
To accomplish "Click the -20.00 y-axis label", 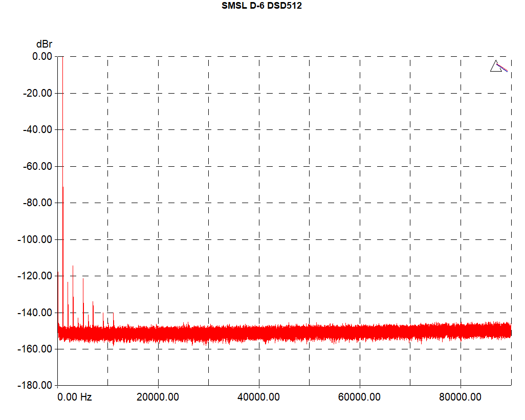I will click(x=37, y=93).
